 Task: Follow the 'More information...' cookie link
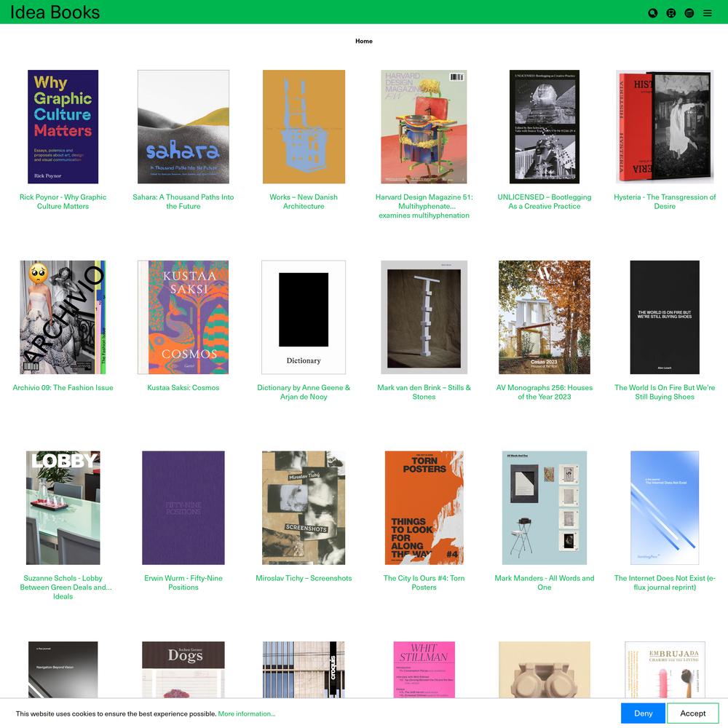point(247,713)
